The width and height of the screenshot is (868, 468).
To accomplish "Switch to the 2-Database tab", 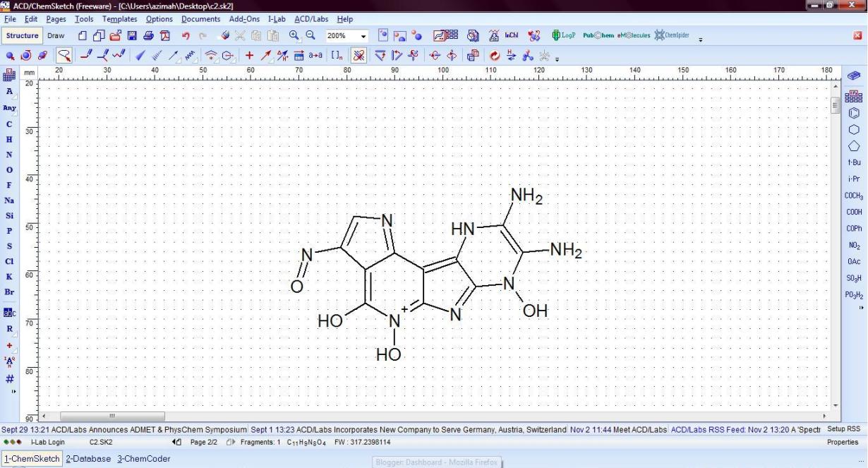I will point(88,459).
